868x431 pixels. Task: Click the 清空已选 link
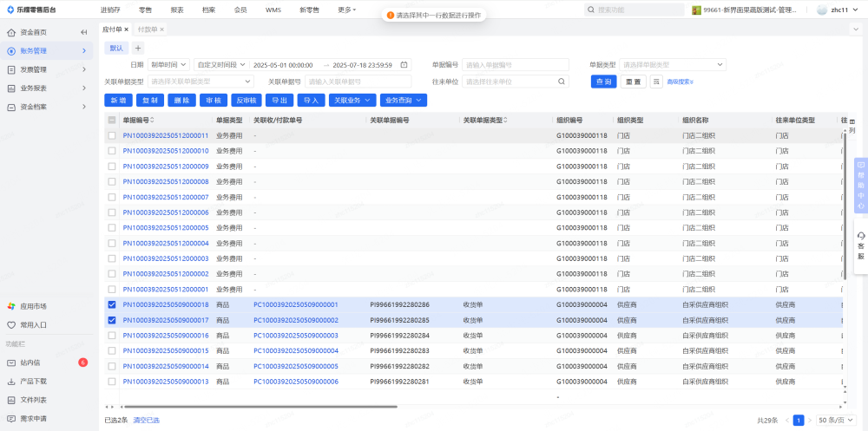(146, 420)
